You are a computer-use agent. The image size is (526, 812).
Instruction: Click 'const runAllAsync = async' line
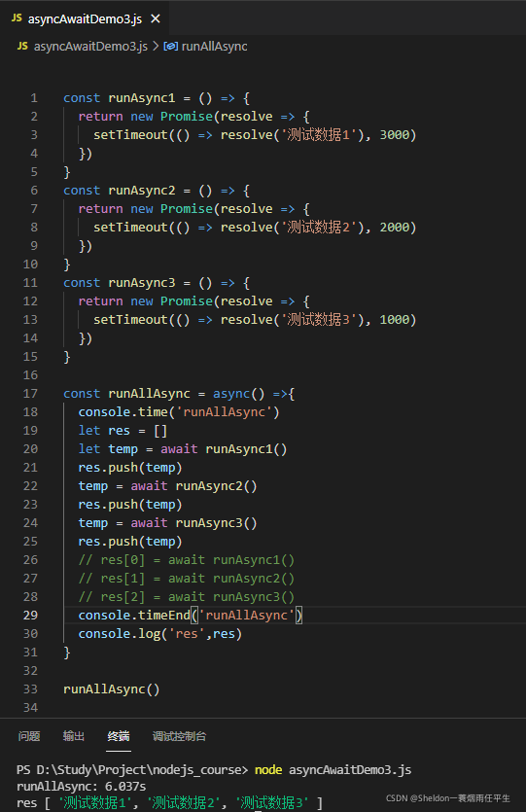point(179,394)
